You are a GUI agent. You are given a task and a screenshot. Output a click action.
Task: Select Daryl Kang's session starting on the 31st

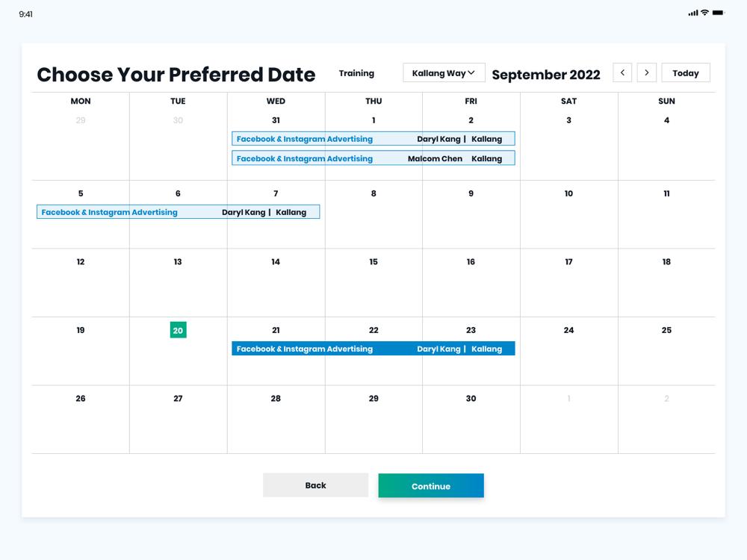373,139
